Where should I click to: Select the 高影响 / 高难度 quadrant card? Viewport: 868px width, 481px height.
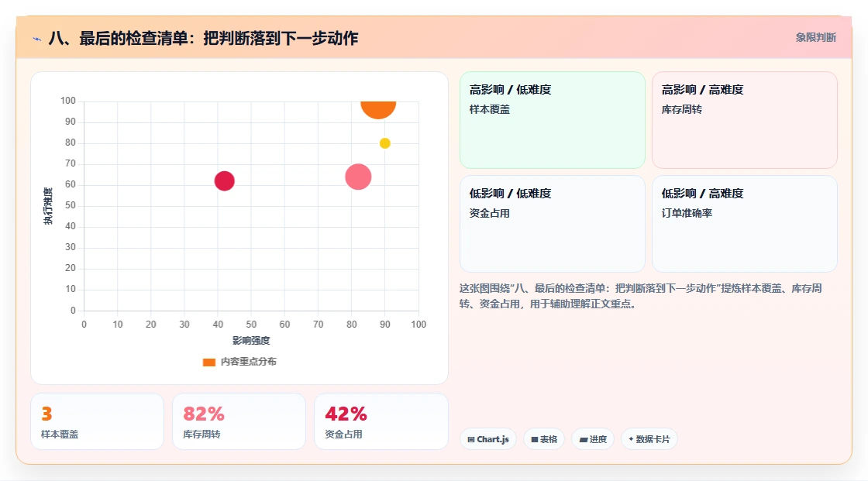point(745,120)
